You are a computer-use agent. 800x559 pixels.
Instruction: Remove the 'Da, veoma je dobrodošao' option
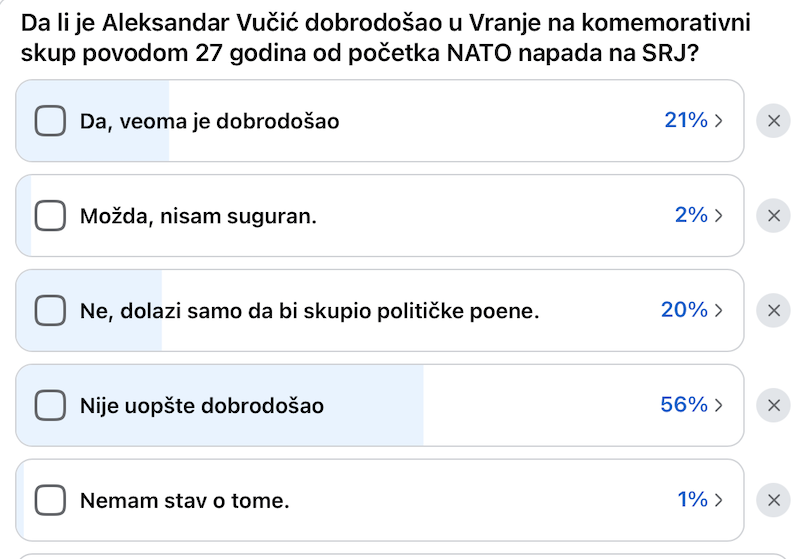tap(773, 121)
